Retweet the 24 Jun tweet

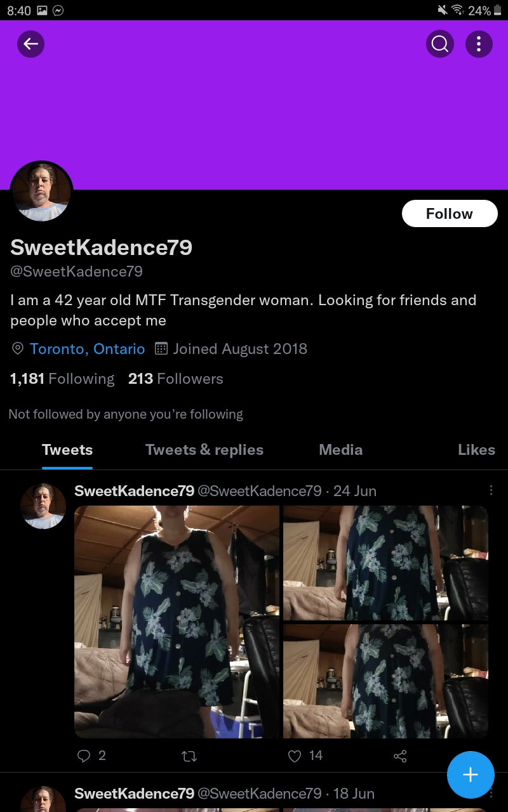coord(189,756)
